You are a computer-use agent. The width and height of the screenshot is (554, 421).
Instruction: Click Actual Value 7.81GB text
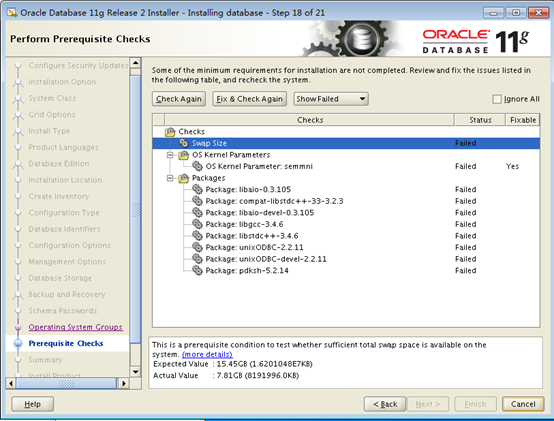[x=226, y=375]
